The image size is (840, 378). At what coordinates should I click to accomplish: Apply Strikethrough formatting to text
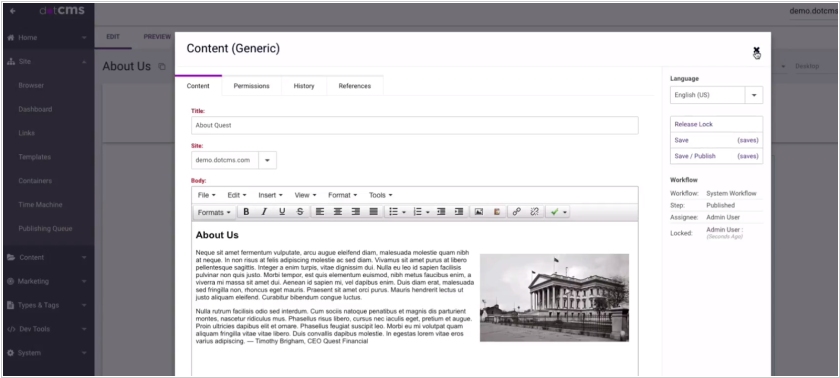coord(300,212)
